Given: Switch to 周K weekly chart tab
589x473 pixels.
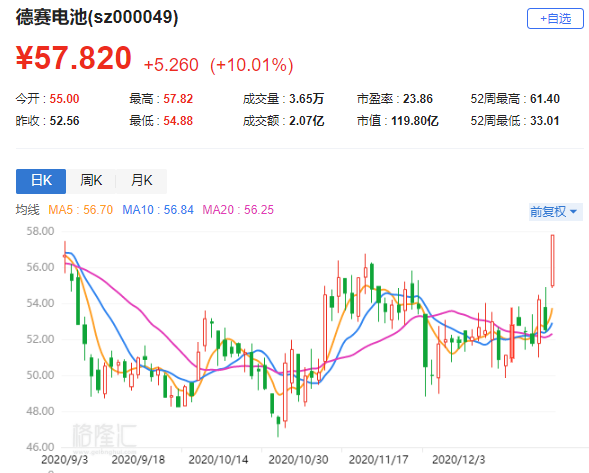Looking at the screenshot, I should click(x=91, y=181).
